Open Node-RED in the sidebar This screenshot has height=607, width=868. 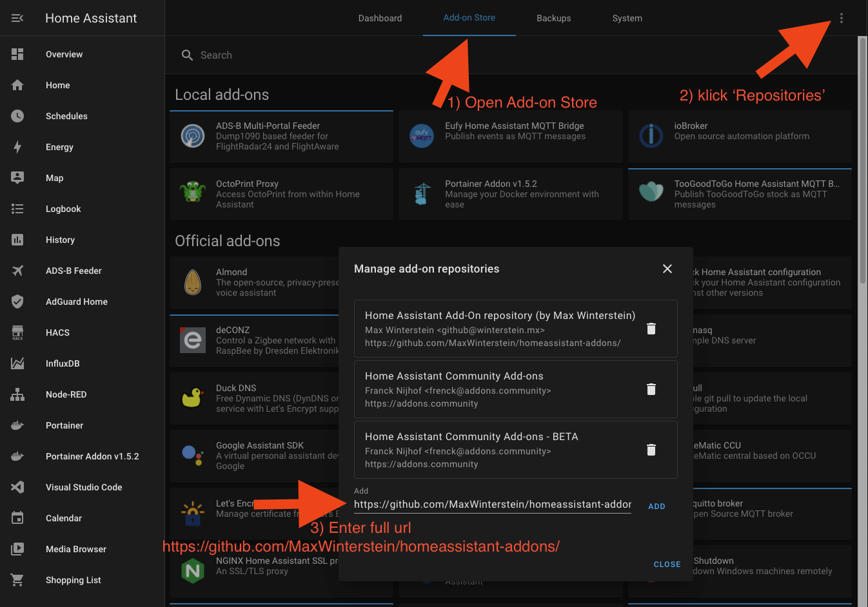[x=66, y=394]
